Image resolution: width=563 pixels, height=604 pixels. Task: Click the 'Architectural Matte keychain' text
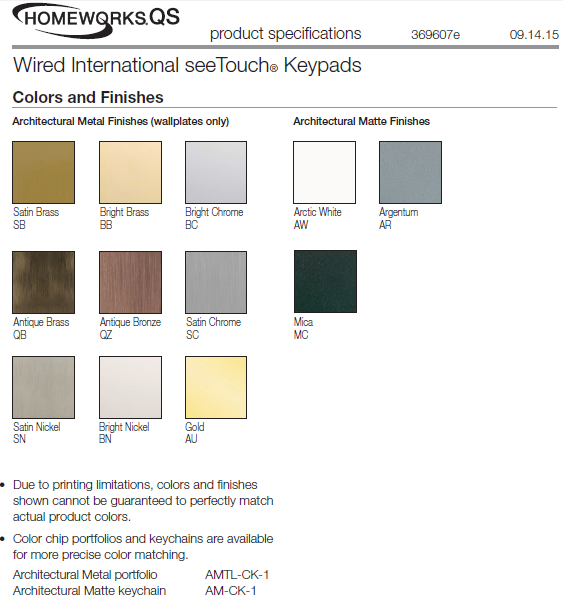pyautogui.click(x=89, y=591)
